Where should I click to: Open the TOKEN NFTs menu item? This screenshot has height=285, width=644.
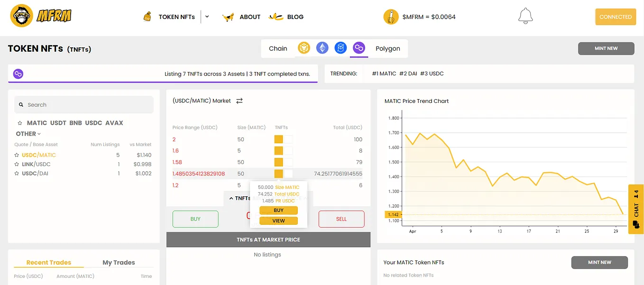(176, 17)
